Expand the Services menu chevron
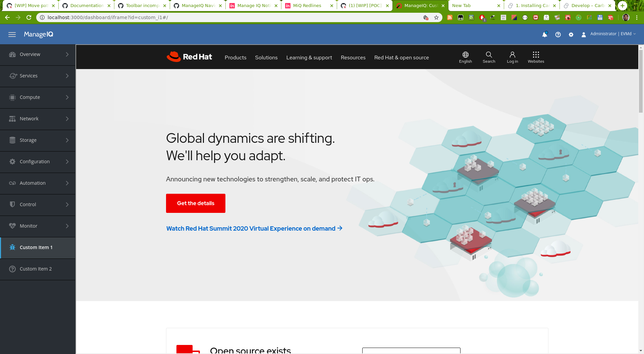 [67, 76]
